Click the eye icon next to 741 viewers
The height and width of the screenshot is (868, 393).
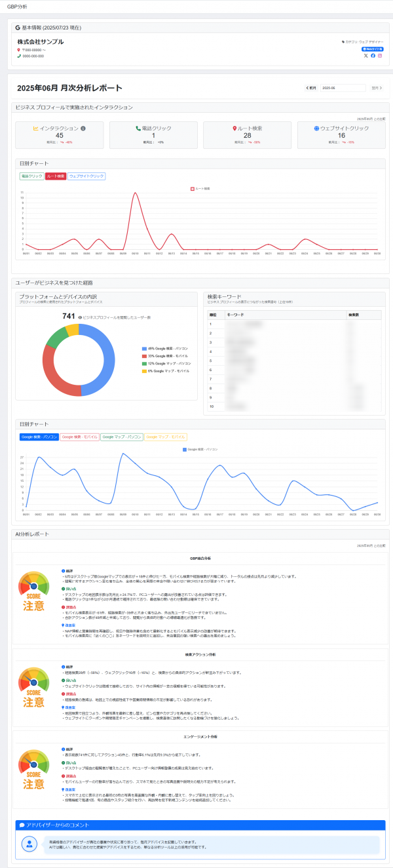[x=80, y=317]
